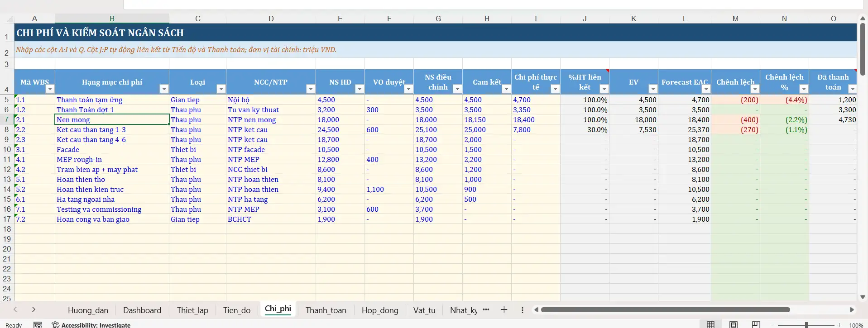Switch to the Dashboard sheet tab

[x=142, y=310]
